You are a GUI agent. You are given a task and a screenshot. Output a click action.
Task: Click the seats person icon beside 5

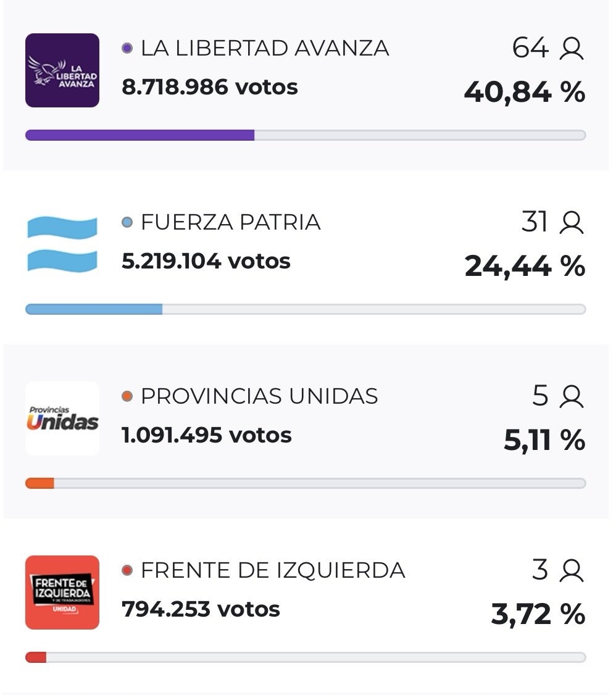[x=571, y=396]
